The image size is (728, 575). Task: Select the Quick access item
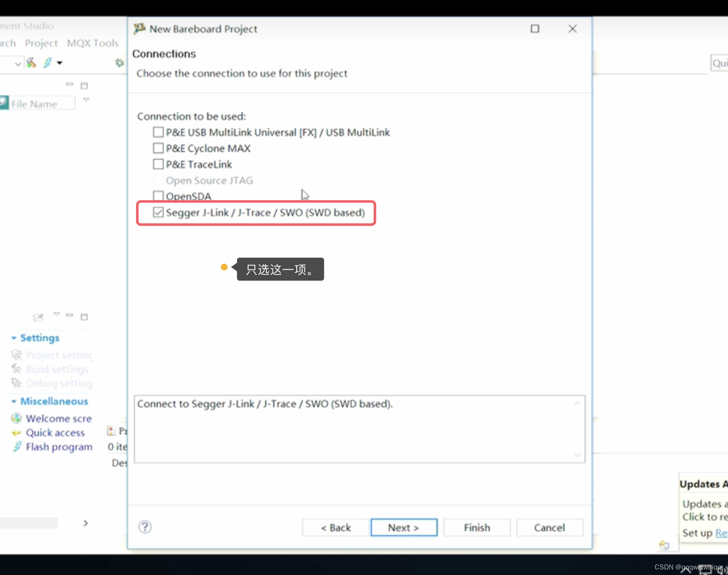click(x=55, y=433)
